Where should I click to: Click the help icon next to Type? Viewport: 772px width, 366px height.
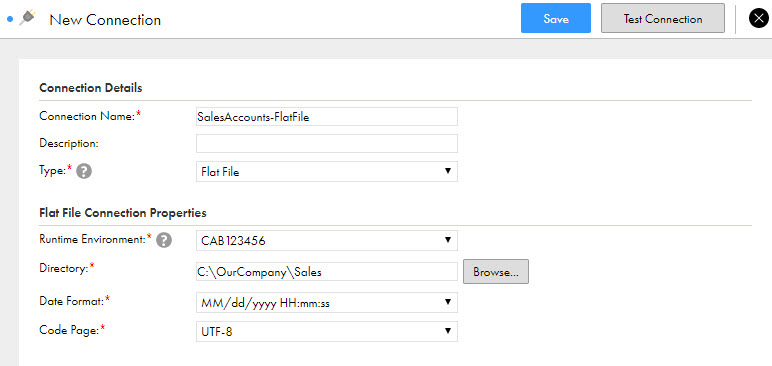tap(84, 171)
